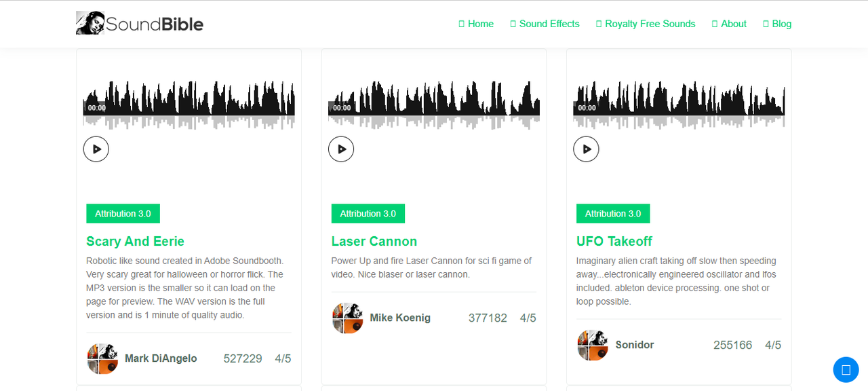Select author name Sonidor
Screen dimensions: 868x391
click(x=635, y=345)
